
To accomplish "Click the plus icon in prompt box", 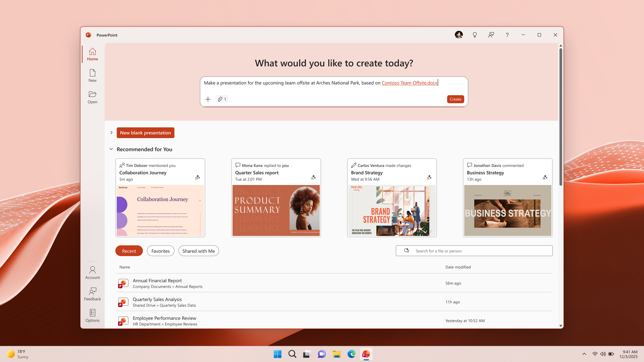I will coord(208,99).
